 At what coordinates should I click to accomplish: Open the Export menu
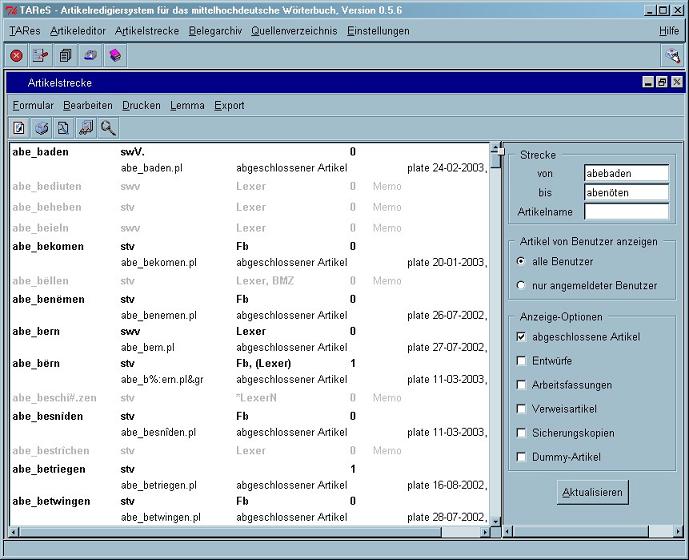[x=229, y=105]
